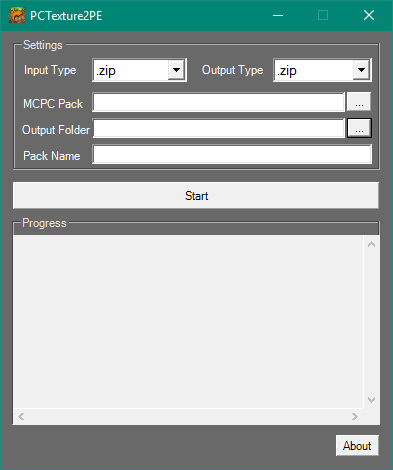Click the progress log right arrow
This screenshot has width=393, height=470.
[x=355, y=416]
